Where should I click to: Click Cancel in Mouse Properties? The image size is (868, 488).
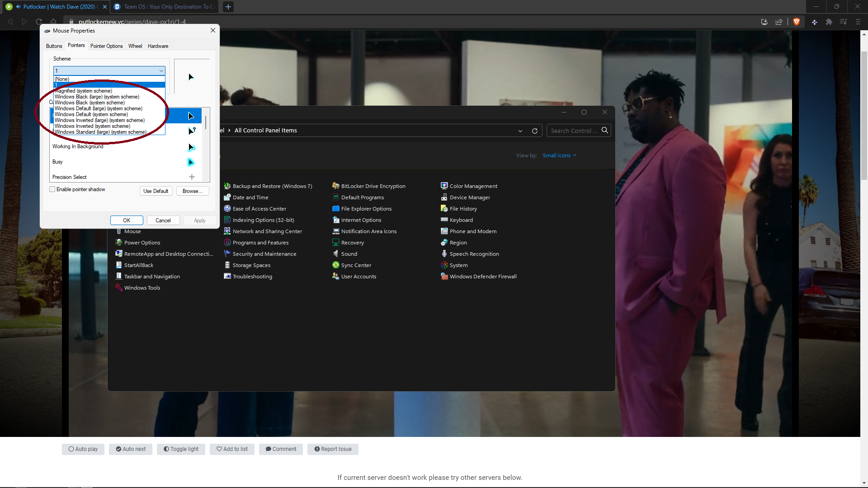[x=163, y=221]
